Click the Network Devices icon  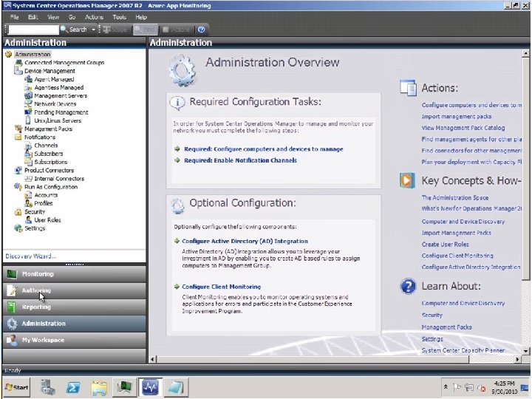pyautogui.click(x=29, y=104)
